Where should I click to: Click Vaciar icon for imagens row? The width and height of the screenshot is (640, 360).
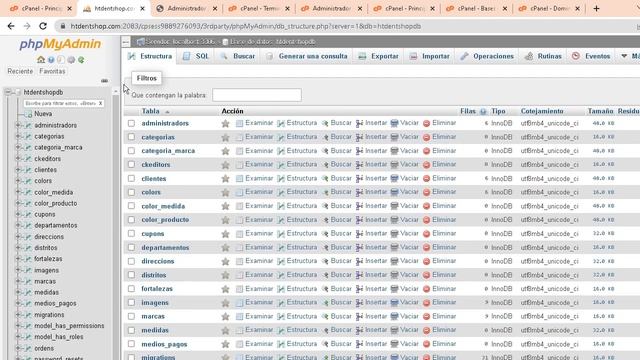(x=394, y=303)
